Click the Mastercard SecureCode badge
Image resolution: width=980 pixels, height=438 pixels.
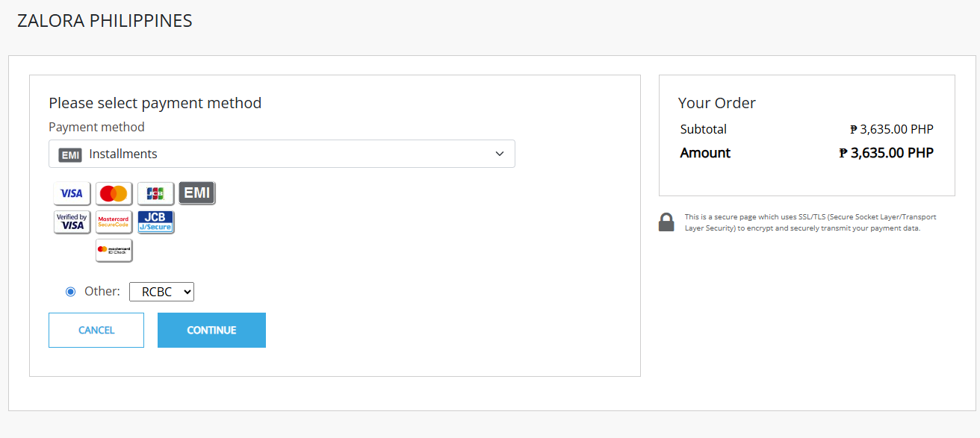(114, 222)
